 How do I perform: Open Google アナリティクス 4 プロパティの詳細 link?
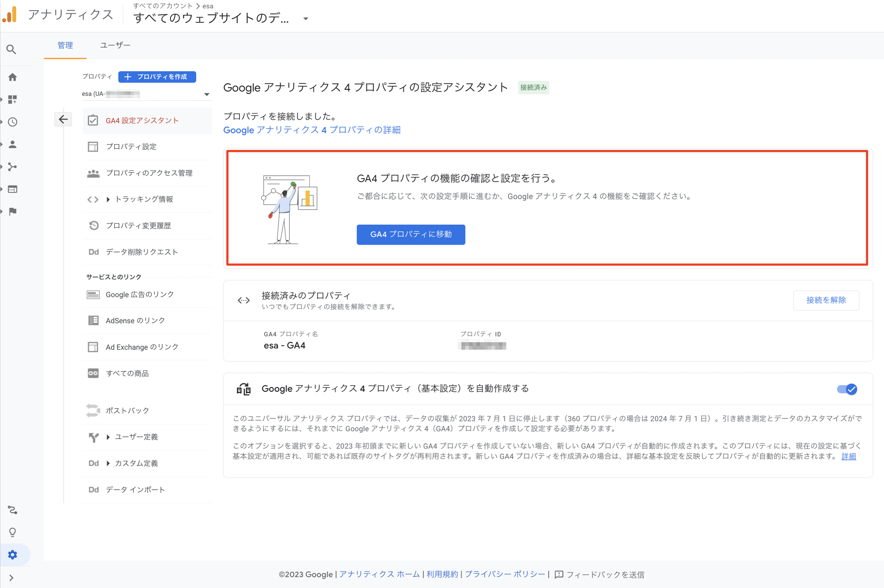(x=312, y=130)
